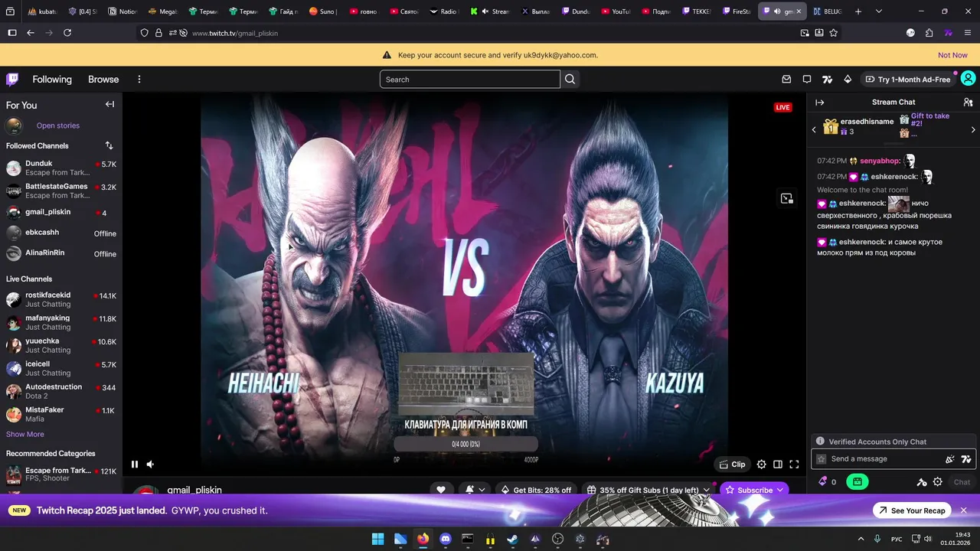The height and width of the screenshot is (551, 980).
Task: List all tabs dropdown arrow
Action: coord(879,11)
